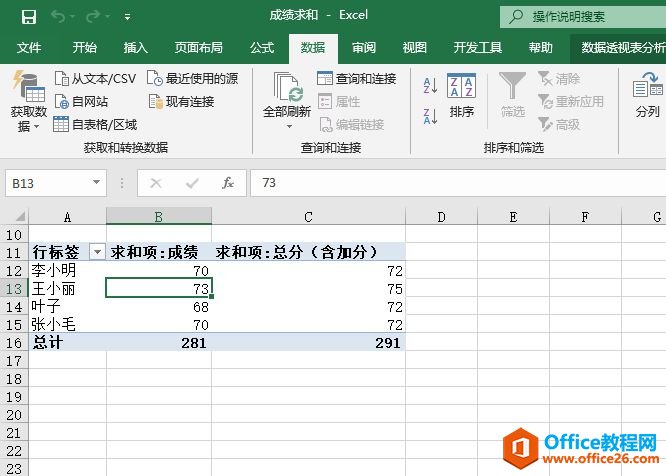
Task: Import data 从文本/CSV
Action: 95,79
